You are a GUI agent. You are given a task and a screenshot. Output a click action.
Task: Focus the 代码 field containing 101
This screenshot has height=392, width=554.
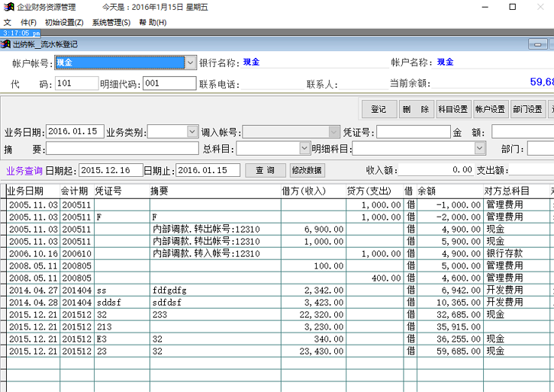click(x=76, y=83)
